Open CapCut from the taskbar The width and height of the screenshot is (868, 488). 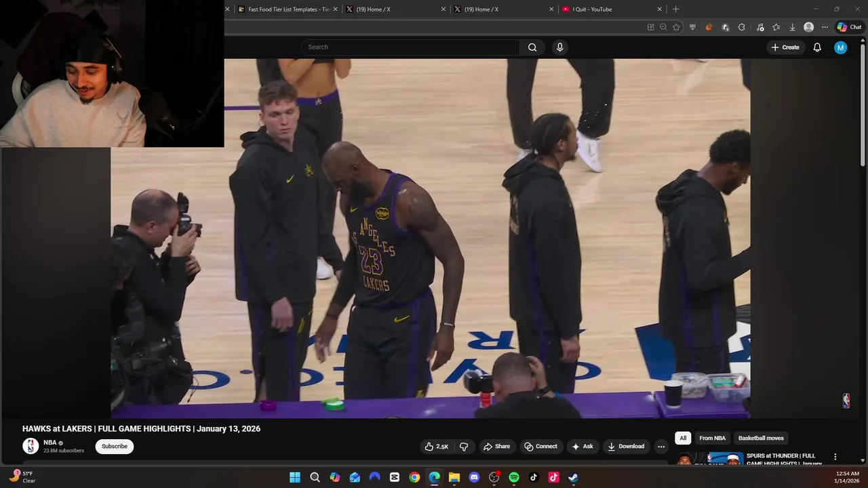(395, 477)
